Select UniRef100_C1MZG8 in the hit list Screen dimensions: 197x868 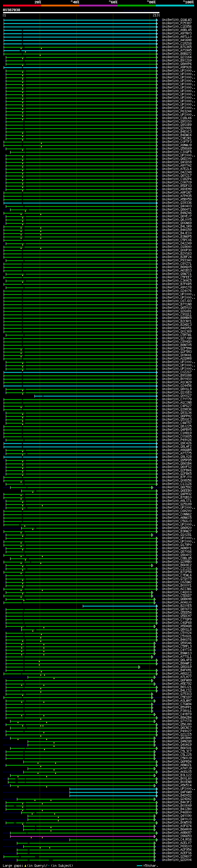click(x=176, y=43)
